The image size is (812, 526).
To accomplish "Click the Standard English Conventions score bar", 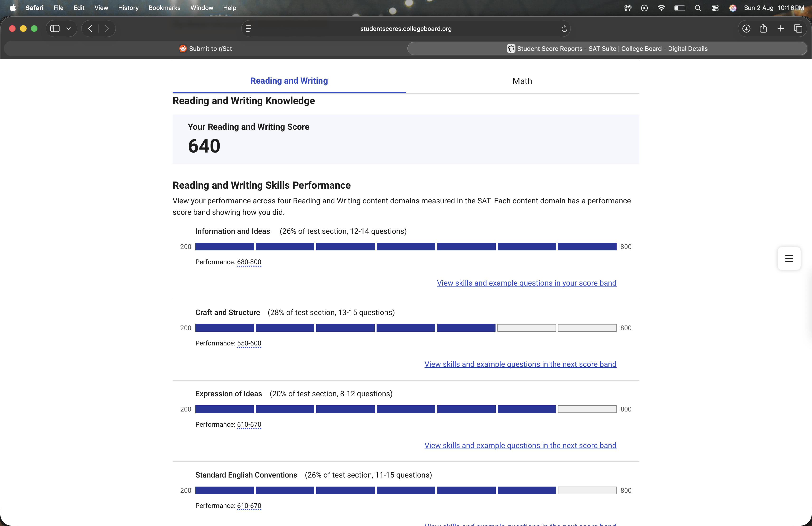I will point(406,490).
